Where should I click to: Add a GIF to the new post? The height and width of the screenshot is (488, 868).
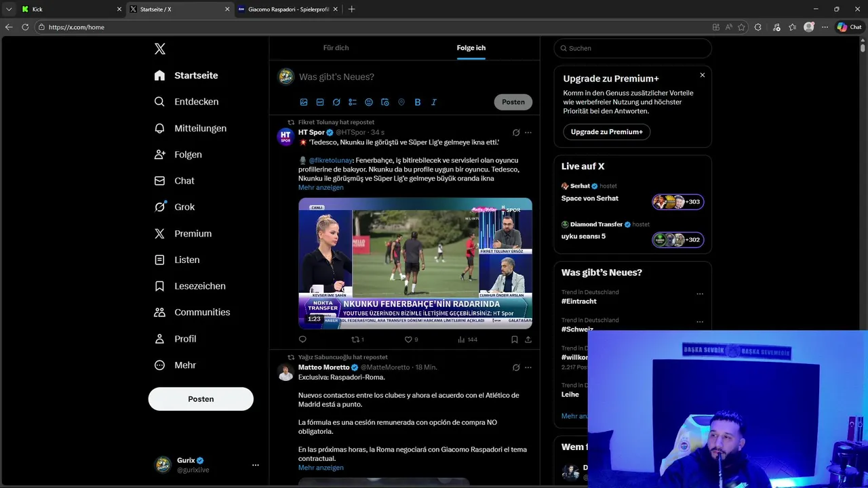[x=320, y=102]
